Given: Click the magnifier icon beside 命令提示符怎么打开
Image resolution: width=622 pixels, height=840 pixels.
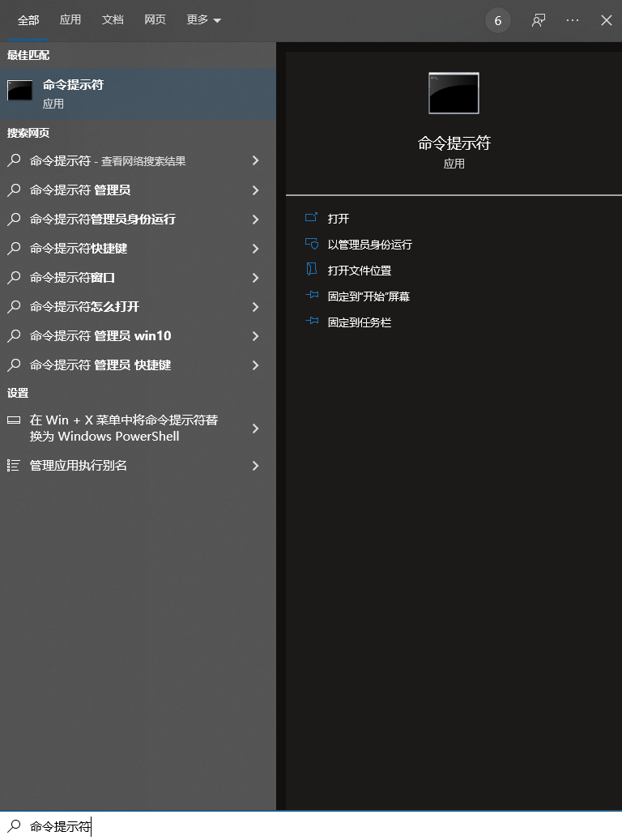Looking at the screenshot, I should [14, 306].
